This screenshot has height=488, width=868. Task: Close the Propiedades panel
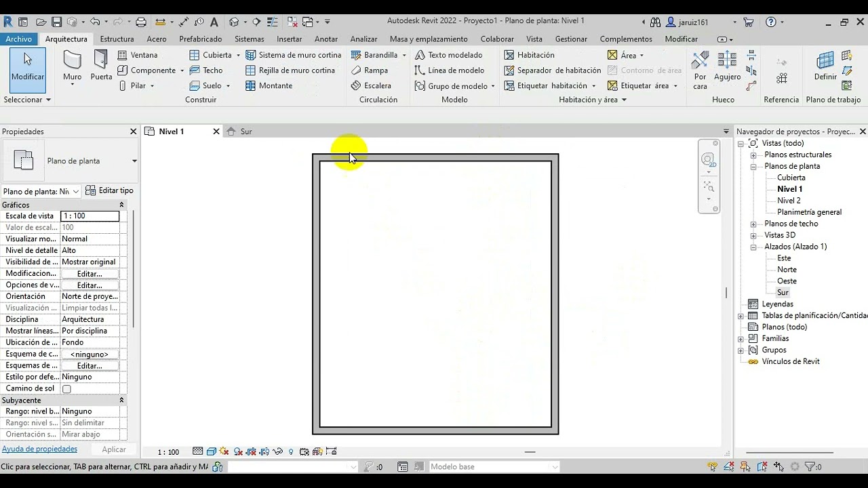coord(133,131)
